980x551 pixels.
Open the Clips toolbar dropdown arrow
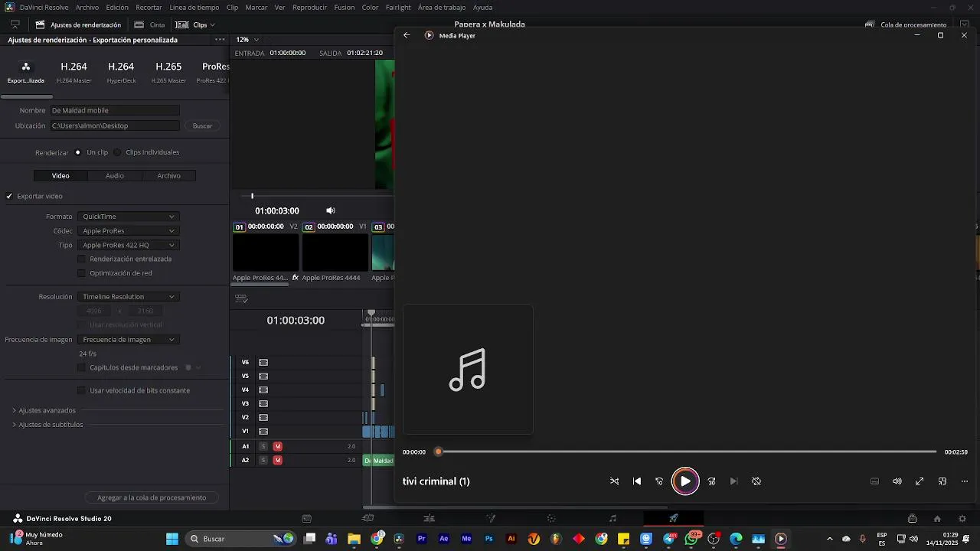212,24
